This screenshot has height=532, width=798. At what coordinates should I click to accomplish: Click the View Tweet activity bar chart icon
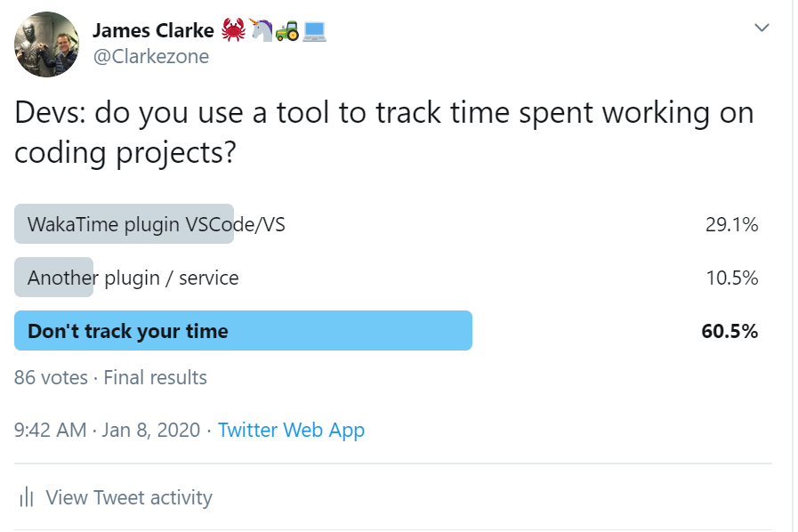(x=28, y=498)
